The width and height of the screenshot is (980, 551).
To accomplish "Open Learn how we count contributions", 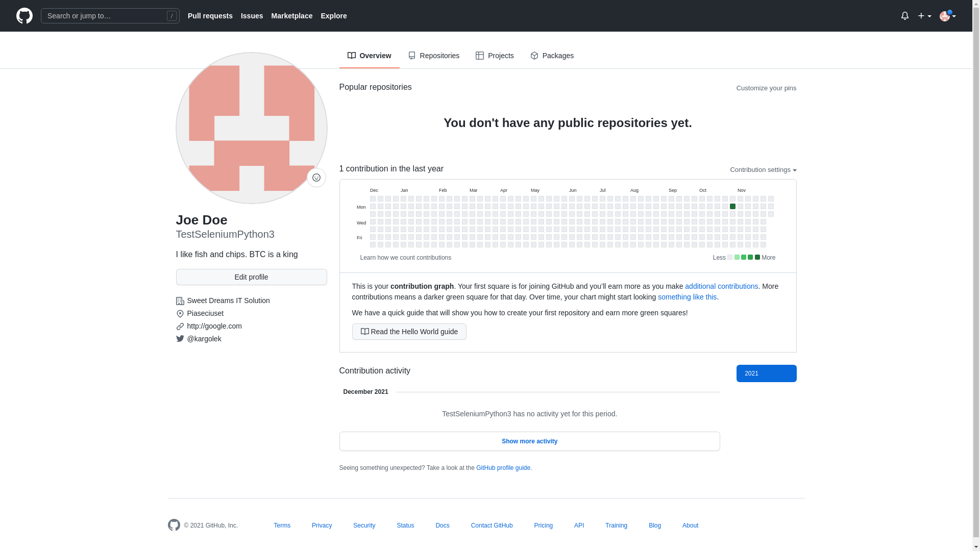I will [x=406, y=258].
